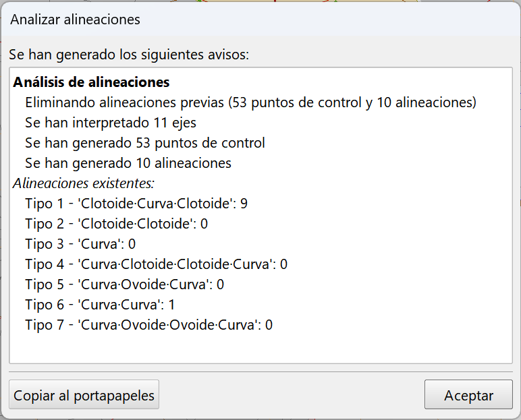Select the bold 'Análisis de alineaciones' heading
The width and height of the screenshot is (521, 420).
[91, 82]
